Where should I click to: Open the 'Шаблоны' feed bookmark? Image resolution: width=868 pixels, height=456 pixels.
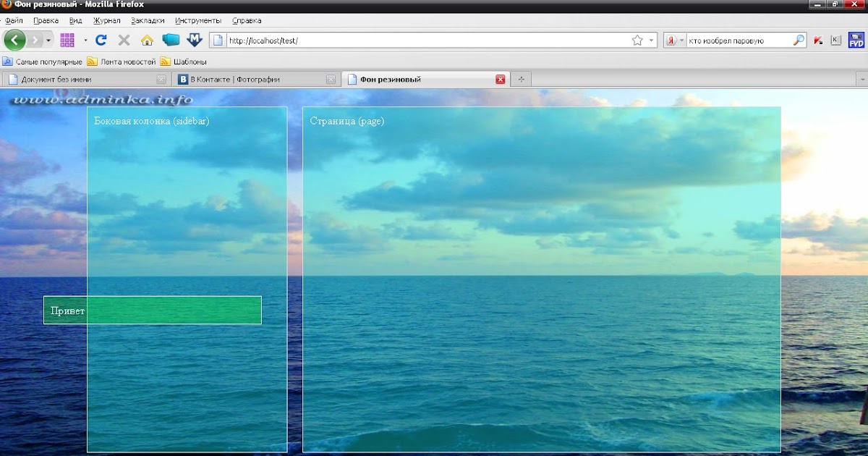(184, 62)
